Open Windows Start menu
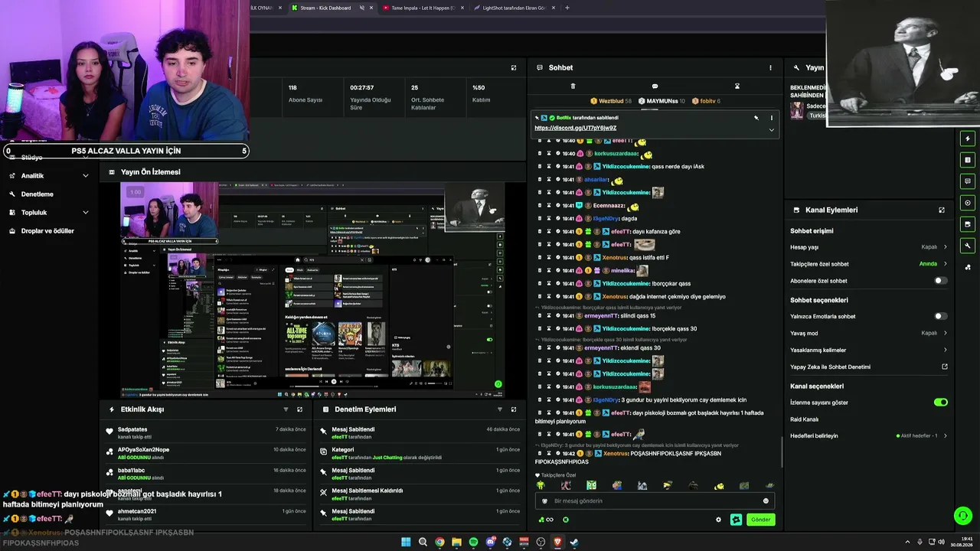 coord(406,542)
